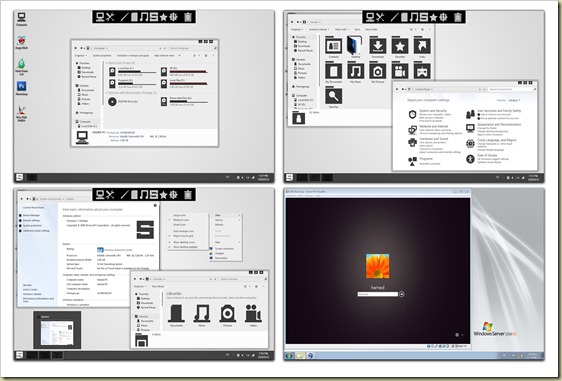Click the New library button

158,286
